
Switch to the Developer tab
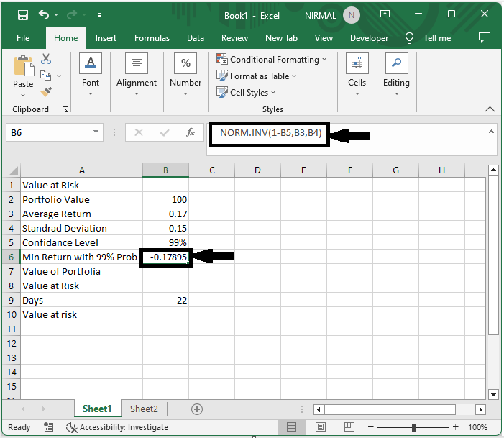click(369, 38)
